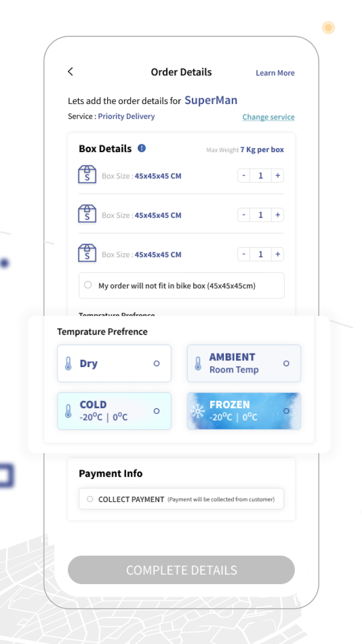
Task: Click the Change service link
Action: pyautogui.click(x=268, y=117)
